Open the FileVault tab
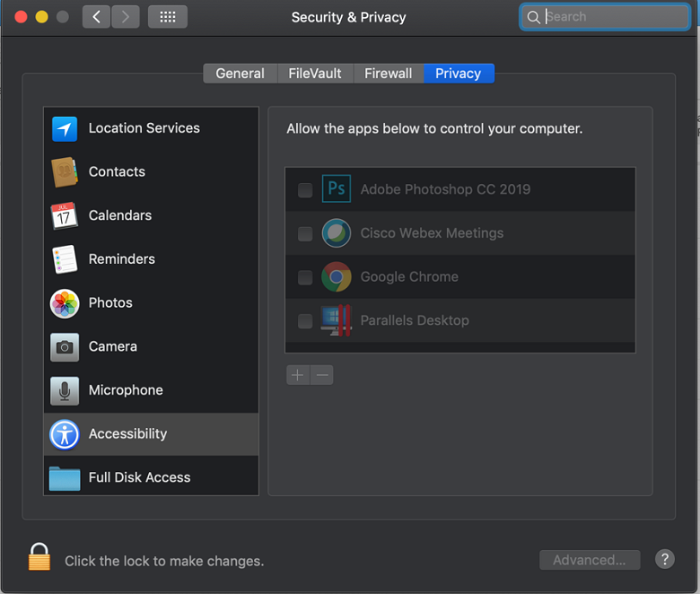This screenshot has width=700, height=594. (314, 74)
